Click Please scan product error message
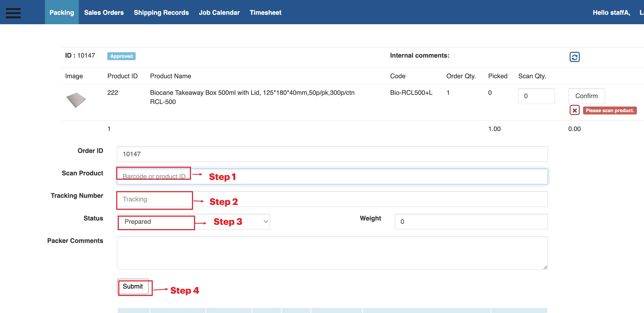 pyautogui.click(x=609, y=110)
